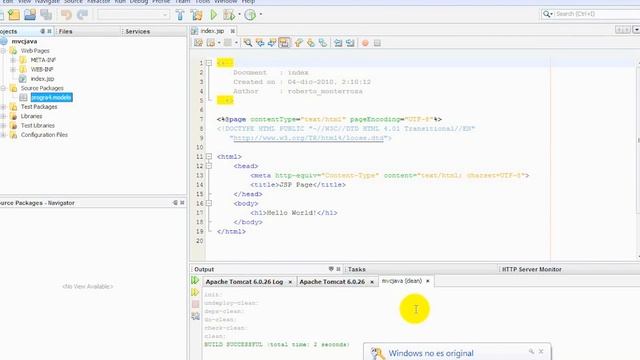Expand the META-INF folder
The width and height of the screenshot is (640, 360).
pos(13,60)
